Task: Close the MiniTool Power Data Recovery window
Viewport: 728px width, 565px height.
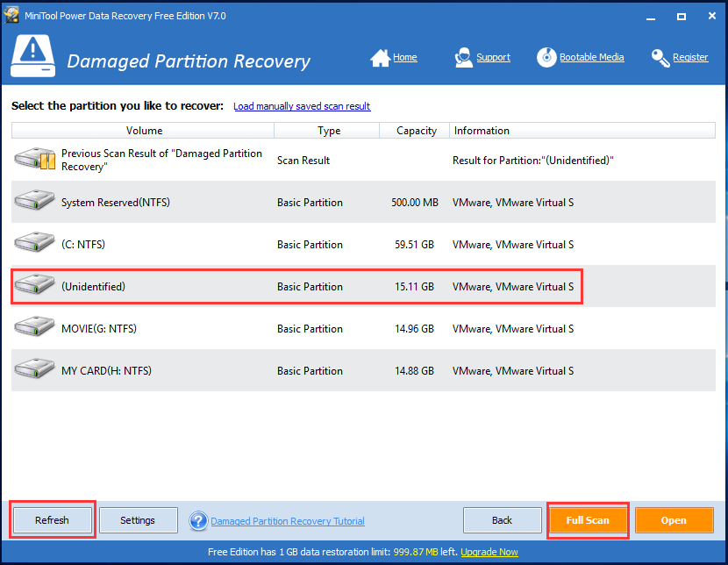Action: (x=711, y=16)
